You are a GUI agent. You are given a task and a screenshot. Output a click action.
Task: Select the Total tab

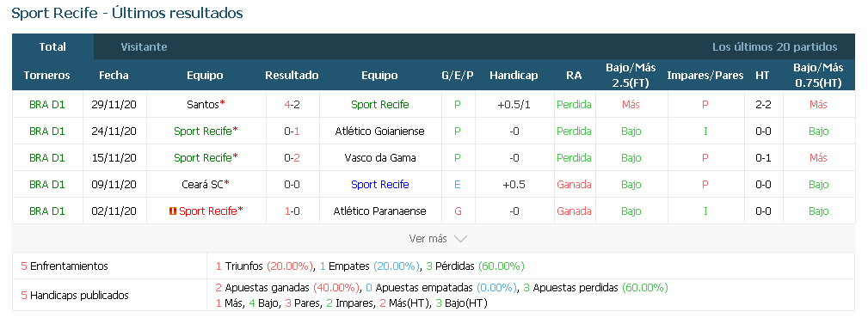click(x=52, y=47)
